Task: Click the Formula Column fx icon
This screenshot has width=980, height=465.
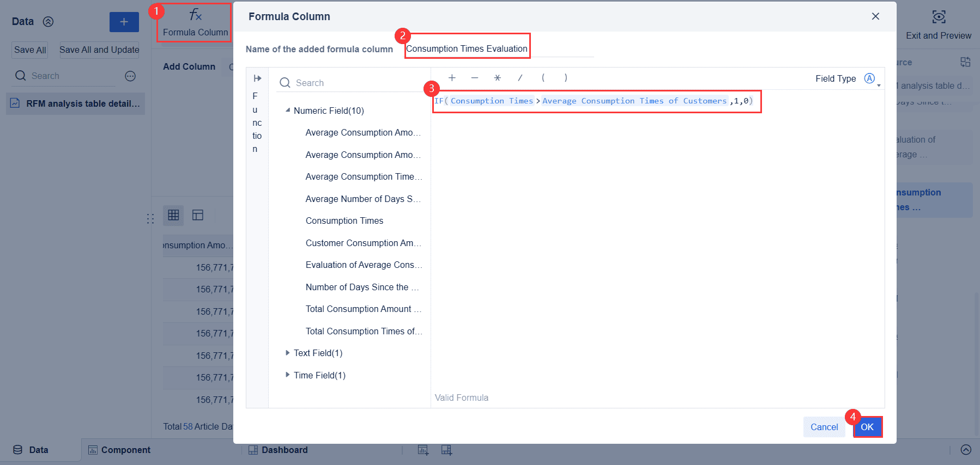Action: coord(195,15)
